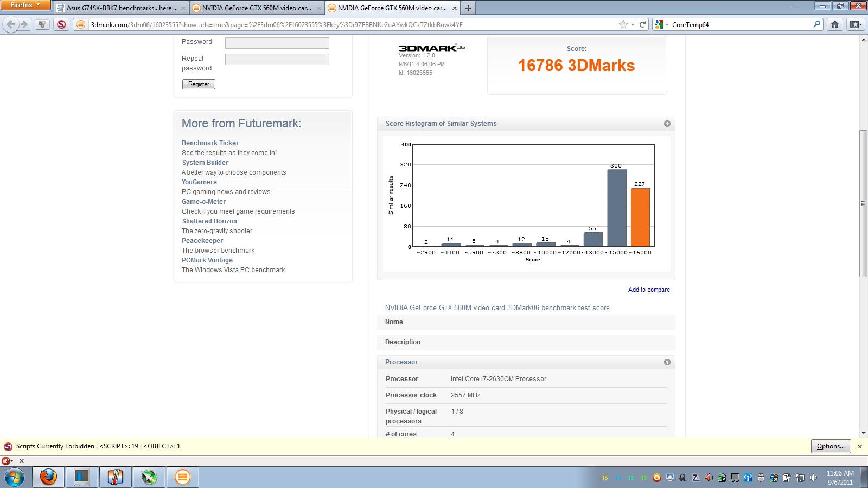Collapse the Score Histogram of Similar Systems section
The height and width of the screenshot is (488, 868).
click(x=667, y=124)
